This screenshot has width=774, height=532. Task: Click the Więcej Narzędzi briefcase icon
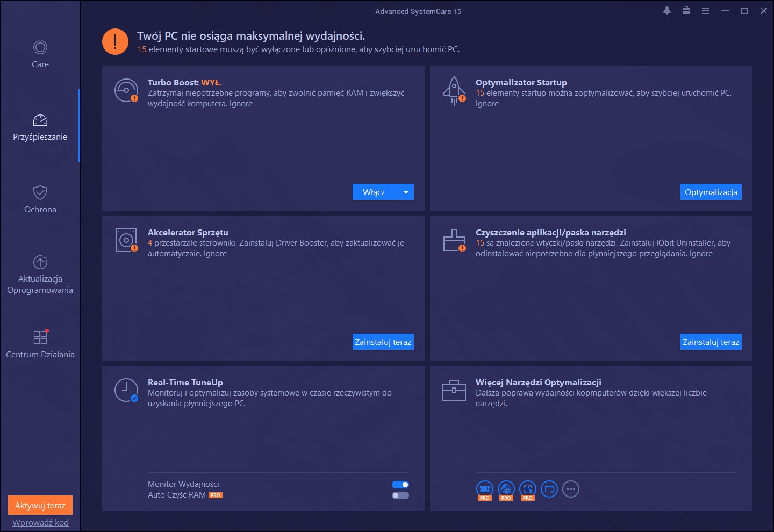(x=454, y=390)
